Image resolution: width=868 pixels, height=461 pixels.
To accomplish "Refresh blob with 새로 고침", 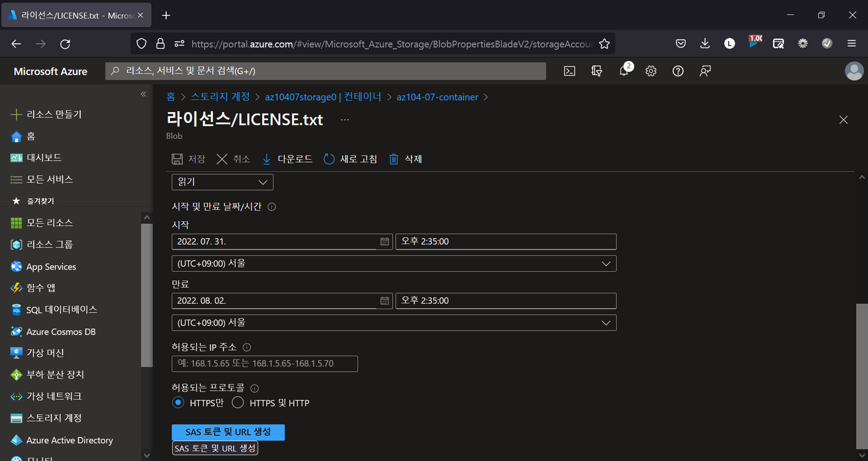I will coord(350,159).
